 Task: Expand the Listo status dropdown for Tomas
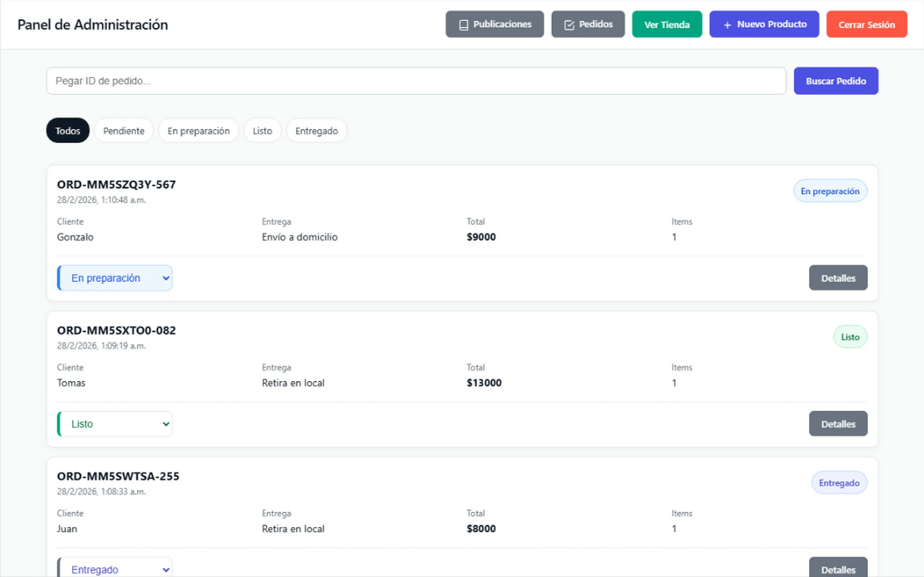[115, 424]
